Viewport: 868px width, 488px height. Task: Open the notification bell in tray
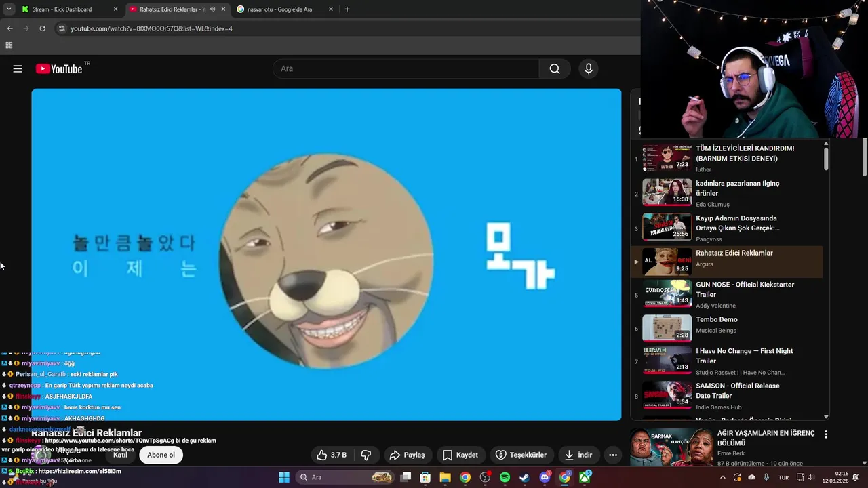856,477
